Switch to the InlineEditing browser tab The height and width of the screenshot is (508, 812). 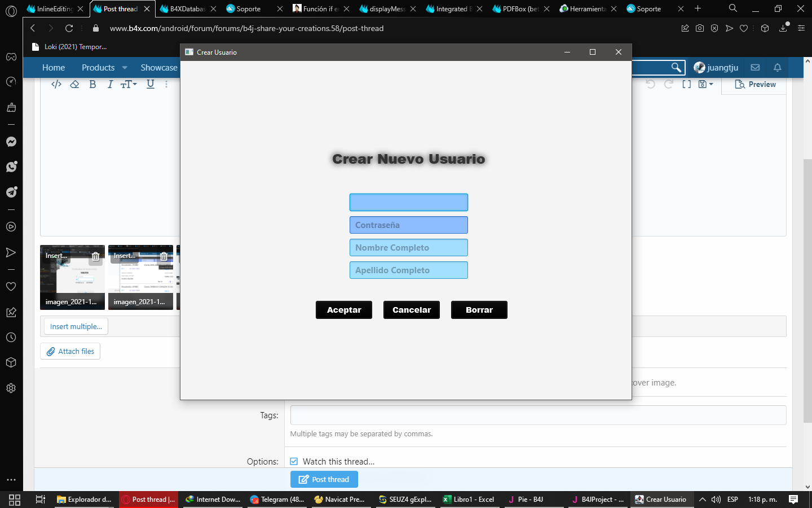tap(56, 8)
